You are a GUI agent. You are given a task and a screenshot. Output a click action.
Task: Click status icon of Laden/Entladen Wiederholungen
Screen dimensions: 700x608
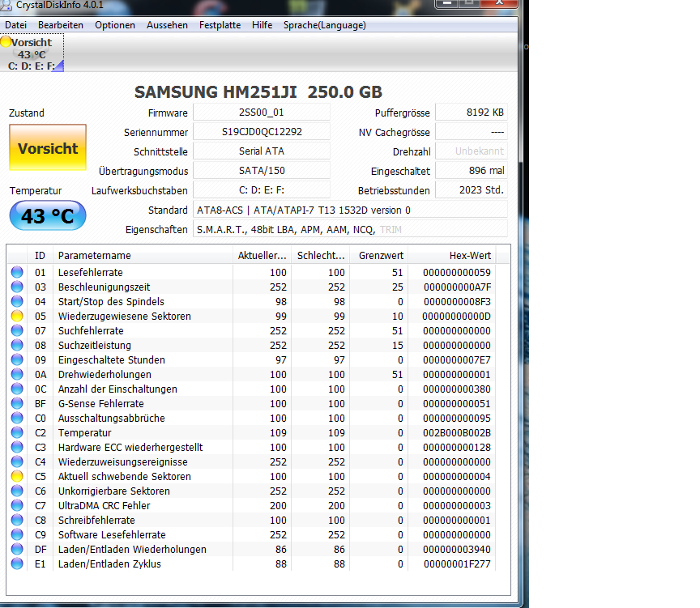tap(17, 549)
